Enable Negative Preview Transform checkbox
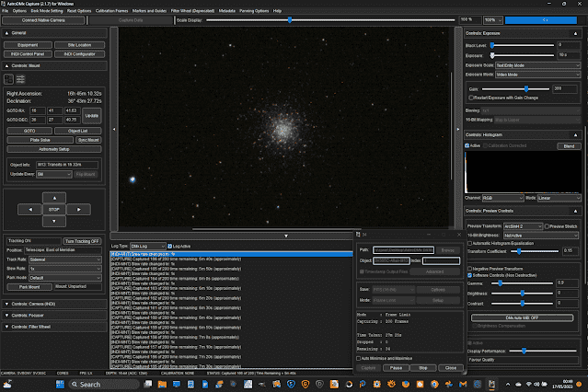The image size is (588, 392). pyautogui.click(x=470, y=267)
